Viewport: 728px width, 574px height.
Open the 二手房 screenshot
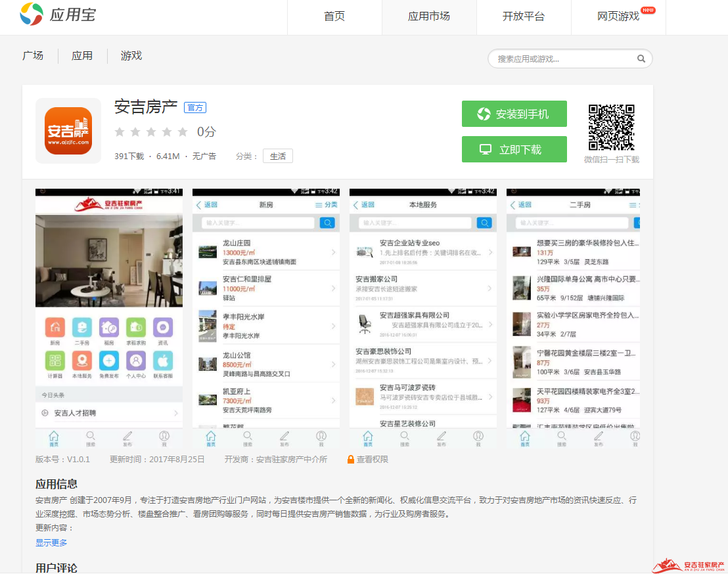(x=574, y=318)
